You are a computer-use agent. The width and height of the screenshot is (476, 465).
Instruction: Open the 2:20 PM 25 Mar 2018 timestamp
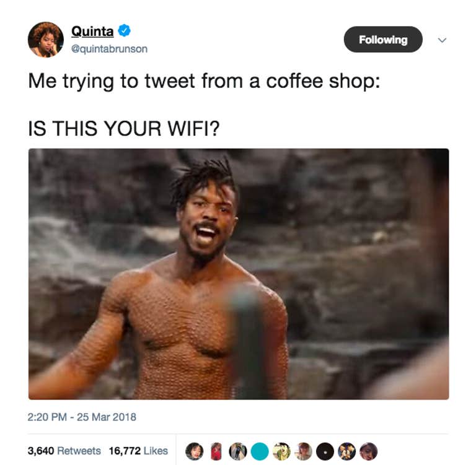pyautogui.click(x=82, y=417)
